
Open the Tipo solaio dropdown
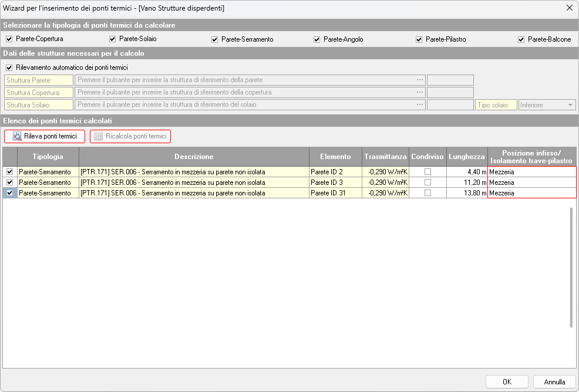tap(570, 105)
